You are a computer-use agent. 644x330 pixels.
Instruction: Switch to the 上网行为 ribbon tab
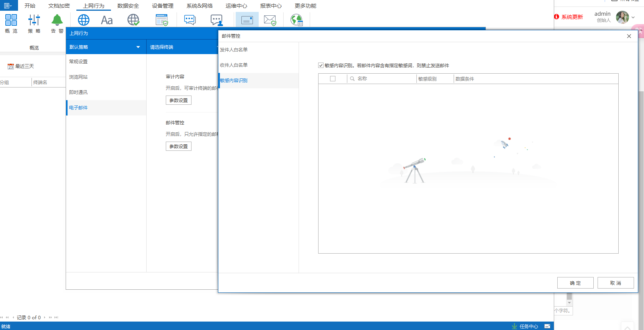94,6
